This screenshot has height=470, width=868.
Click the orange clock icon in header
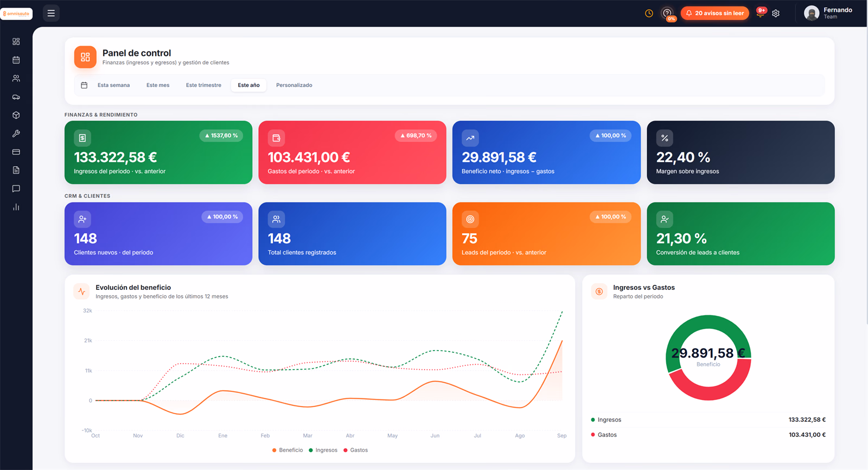(649, 13)
